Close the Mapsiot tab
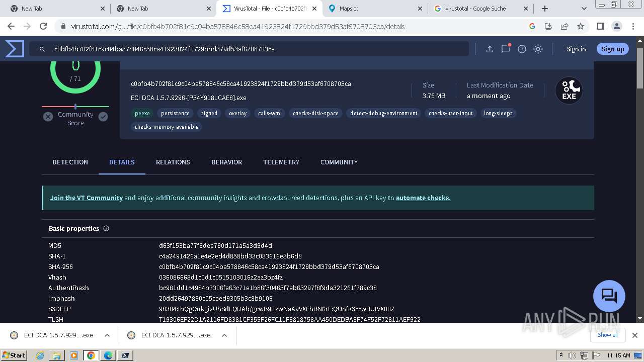Image resolution: width=644 pixels, height=362 pixels. click(420, 9)
